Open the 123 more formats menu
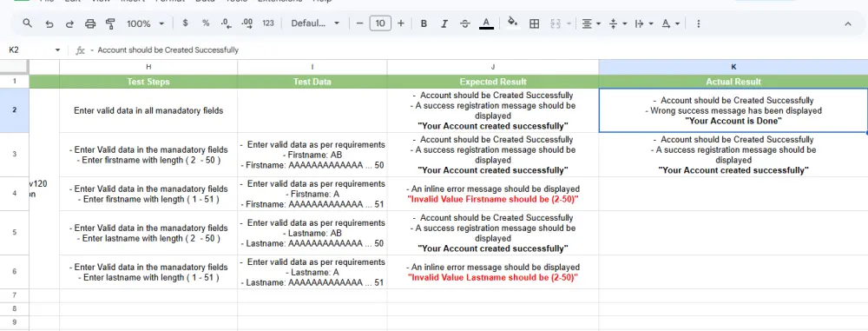The image size is (868, 331). pos(268,23)
